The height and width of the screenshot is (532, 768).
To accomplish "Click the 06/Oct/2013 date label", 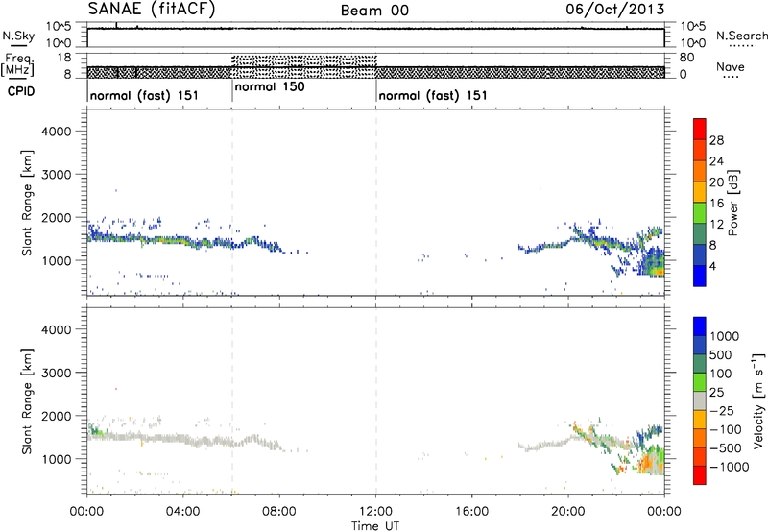I will tap(615, 10).
